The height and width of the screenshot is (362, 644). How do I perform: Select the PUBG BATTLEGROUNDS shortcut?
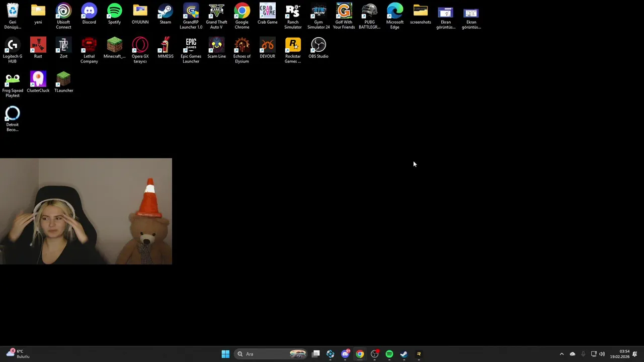pos(369,16)
